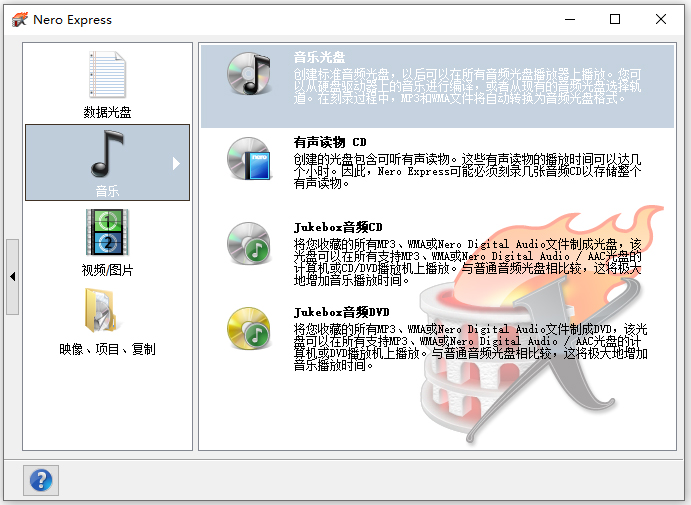Expand the arrow beside 音乐 category
This screenshot has height=505, width=691.
(x=176, y=163)
